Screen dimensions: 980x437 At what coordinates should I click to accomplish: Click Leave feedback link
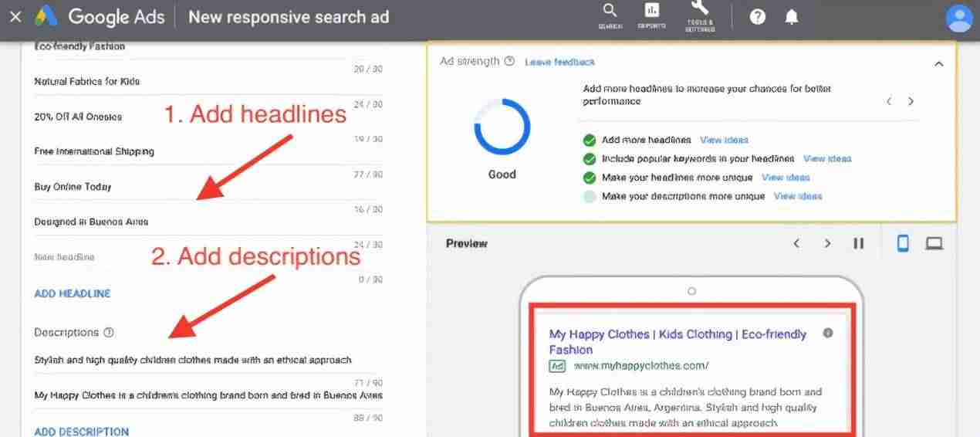pos(559,62)
